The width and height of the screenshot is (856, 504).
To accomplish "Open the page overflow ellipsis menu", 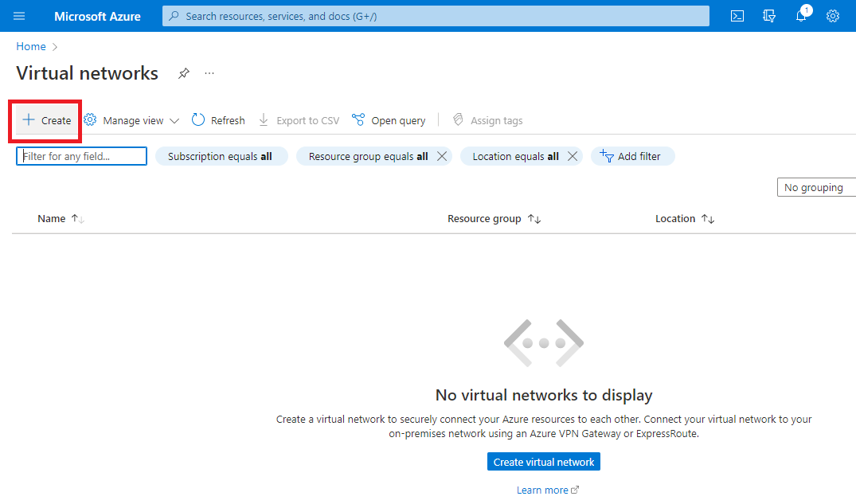I will 209,72.
